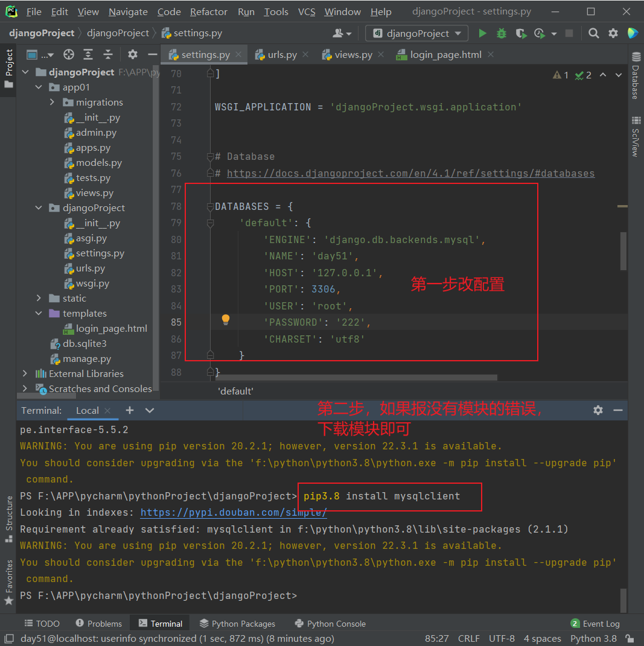This screenshot has width=644, height=646.
Task: Close the settings.py tab
Action: (x=238, y=54)
